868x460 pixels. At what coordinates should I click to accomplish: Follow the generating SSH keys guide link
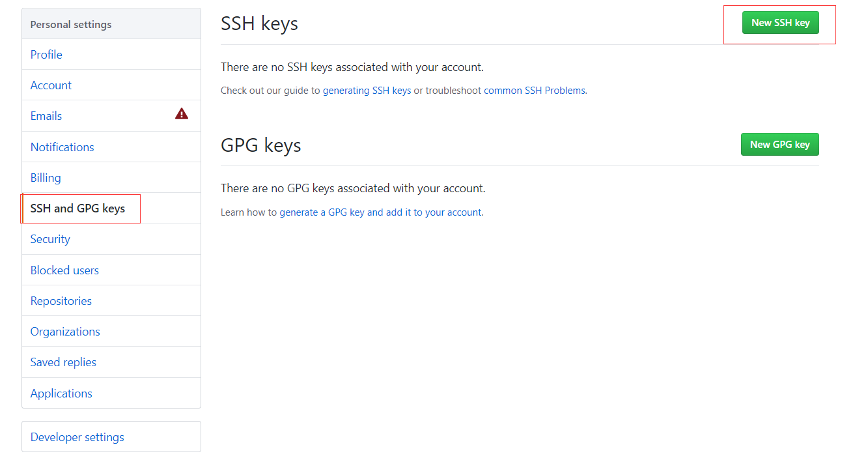click(367, 91)
